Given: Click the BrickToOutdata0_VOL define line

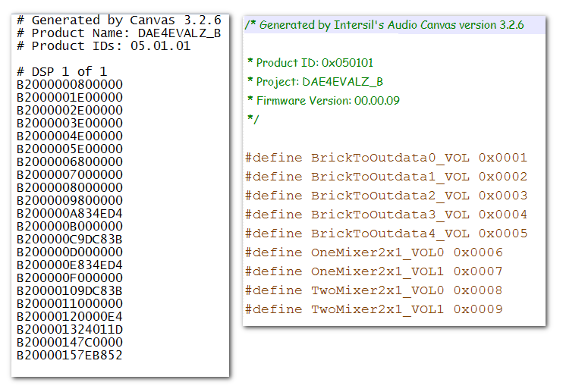Looking at the screenshot, I should click(385, 158).
